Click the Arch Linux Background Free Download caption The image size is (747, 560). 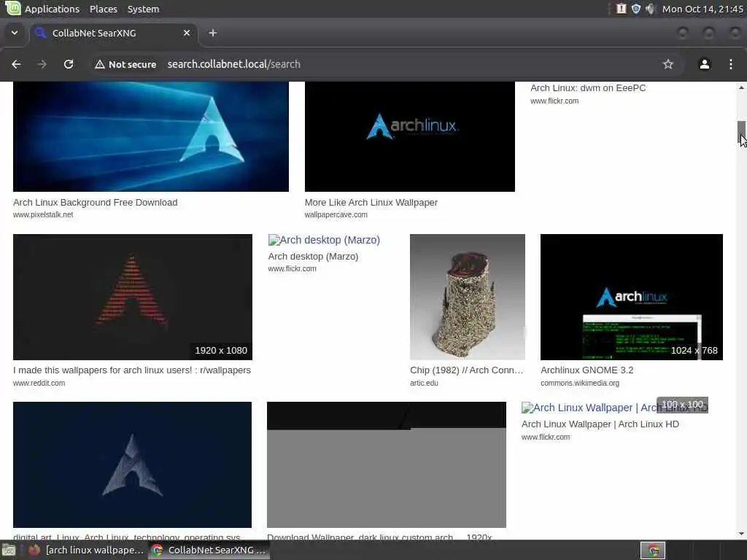96,203
